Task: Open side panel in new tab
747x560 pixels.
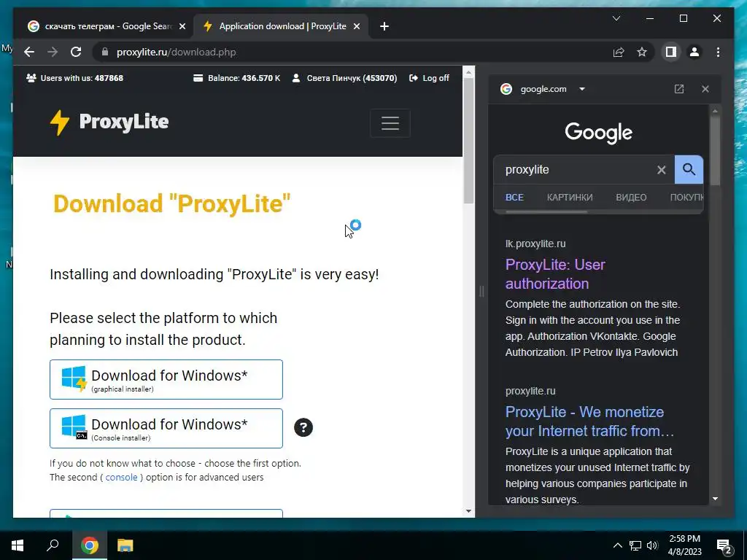Action: 679,88
